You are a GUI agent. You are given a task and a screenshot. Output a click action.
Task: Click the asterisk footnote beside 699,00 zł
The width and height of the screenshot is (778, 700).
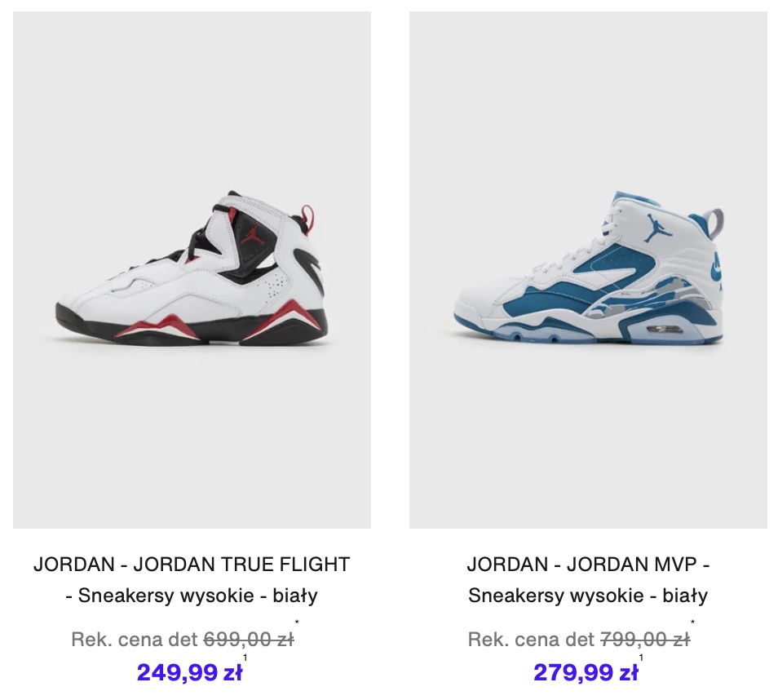pos(297,622)
